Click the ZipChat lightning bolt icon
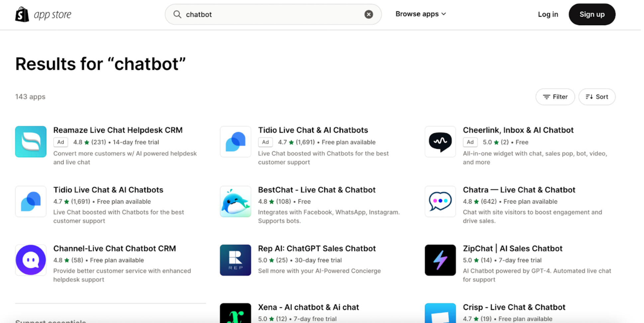Screen dimensions: 644x323 click(x=440, y=260)
